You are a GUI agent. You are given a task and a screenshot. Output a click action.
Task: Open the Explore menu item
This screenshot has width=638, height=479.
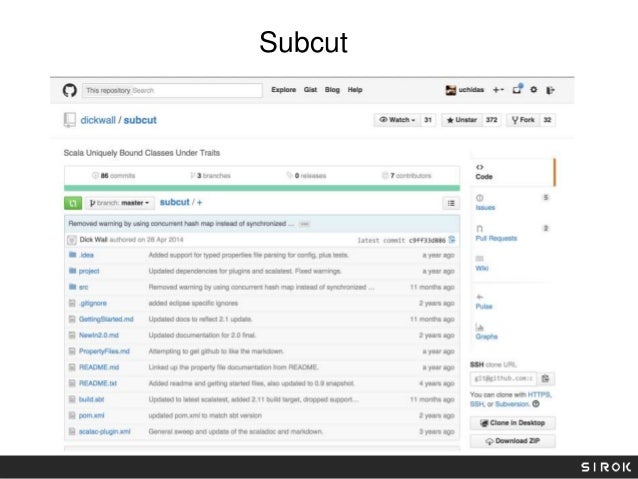[284, 90]
